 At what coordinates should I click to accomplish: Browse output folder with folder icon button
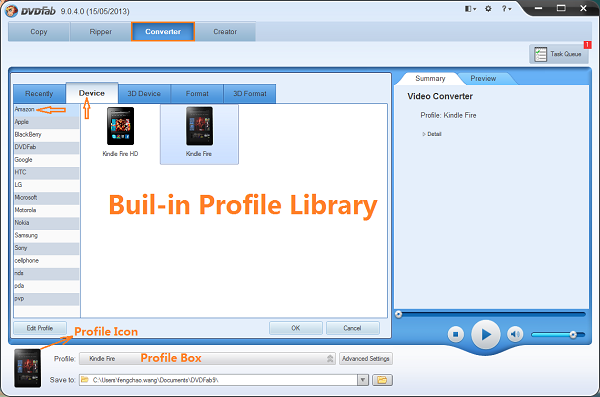click(382, 380)
